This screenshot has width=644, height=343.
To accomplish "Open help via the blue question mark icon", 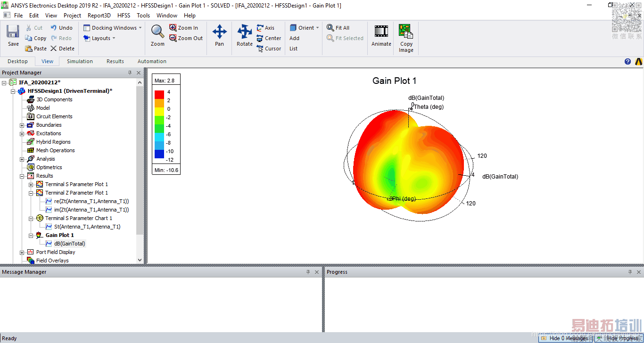I will click(x=627, y=61).
